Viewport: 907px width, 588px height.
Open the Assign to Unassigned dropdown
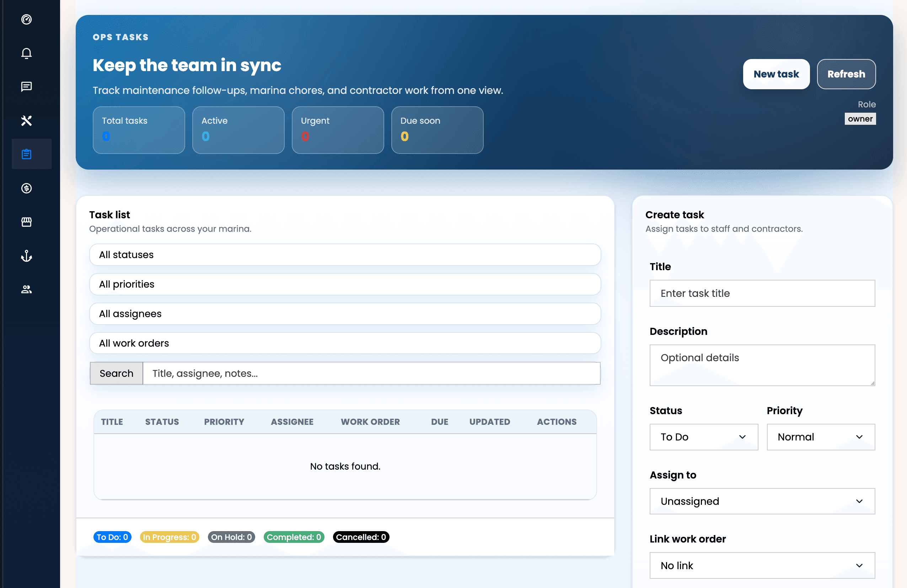(x=762, y=501)
